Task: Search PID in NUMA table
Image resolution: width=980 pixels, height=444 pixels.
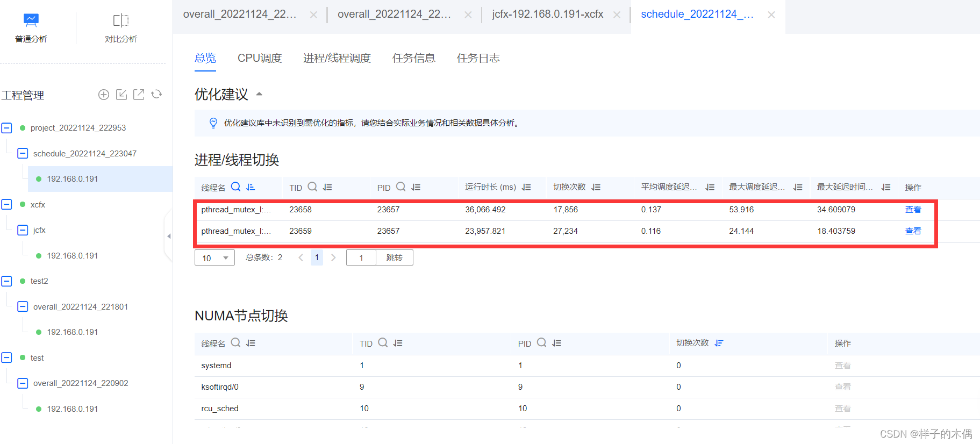Action: point(541,343)
